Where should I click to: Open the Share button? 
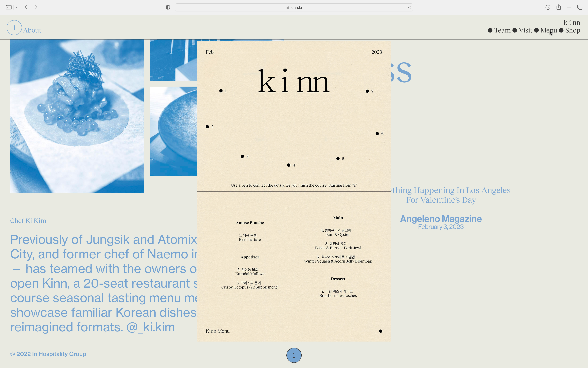559,7
